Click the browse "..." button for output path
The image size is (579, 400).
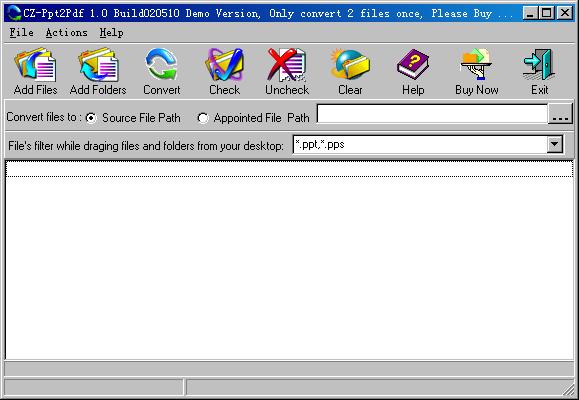(560, 114)
